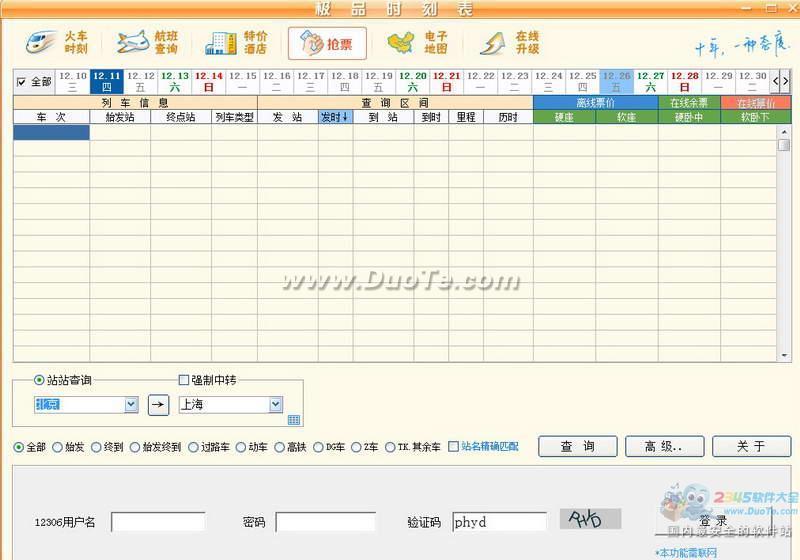This screenshot has width=800, height=560.
Task: Sort by 发时 departure time column
Action: pyautogui.click(x=335, y=117)
